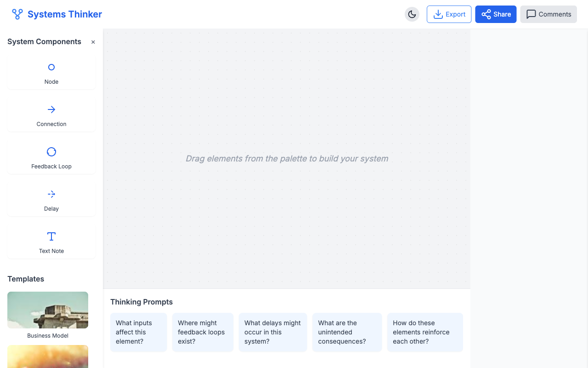Click the 'How do these elements reinforce' prompt
Screen dimensions: 588x368
(425, 332)
